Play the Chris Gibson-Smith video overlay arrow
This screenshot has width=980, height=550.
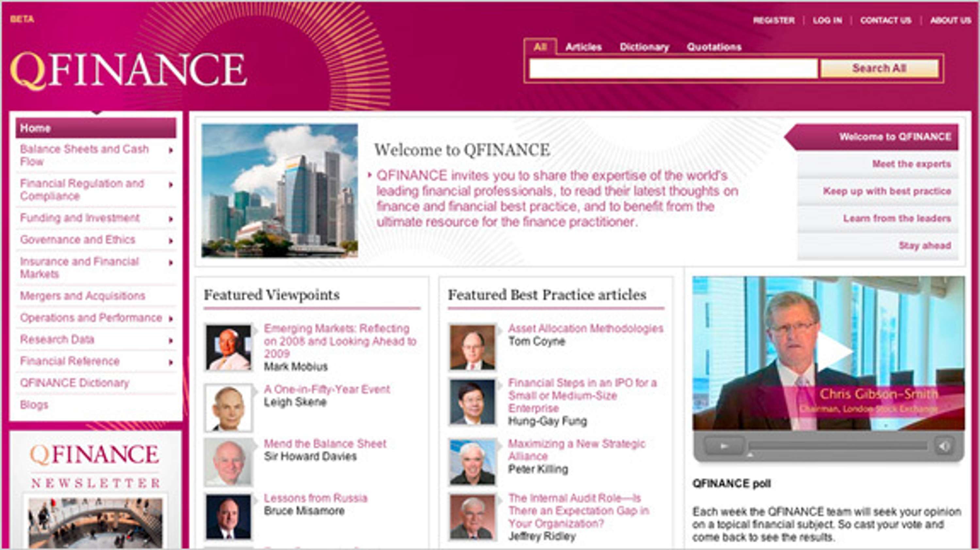[835, 351]
